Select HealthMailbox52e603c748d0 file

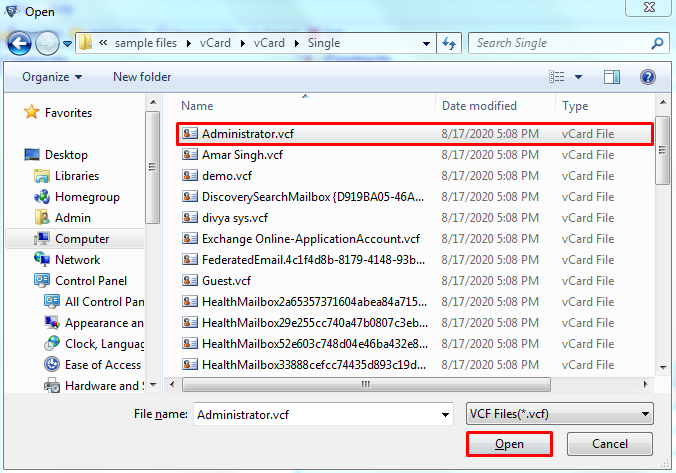coord(415,344)
